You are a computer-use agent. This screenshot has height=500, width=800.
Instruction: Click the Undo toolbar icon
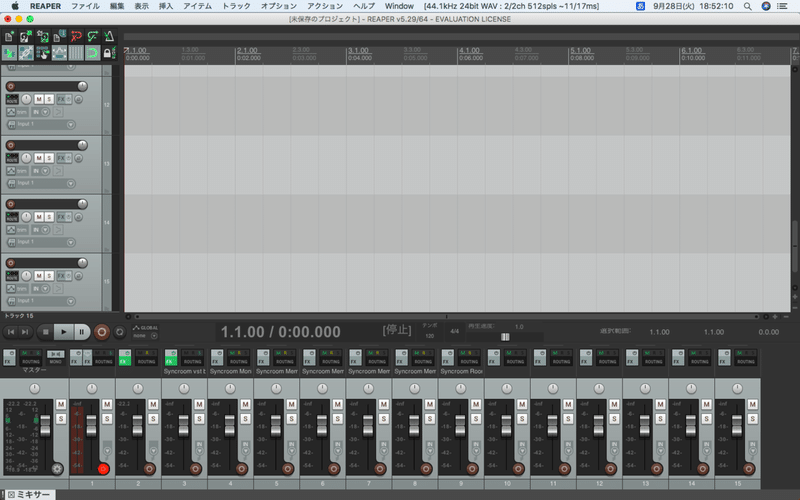coord(76,37)
